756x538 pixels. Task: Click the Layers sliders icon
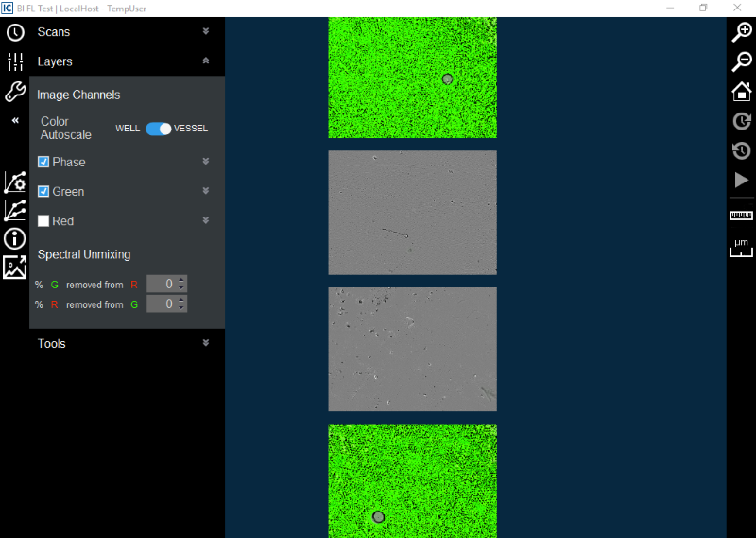(x=15, y=62)
